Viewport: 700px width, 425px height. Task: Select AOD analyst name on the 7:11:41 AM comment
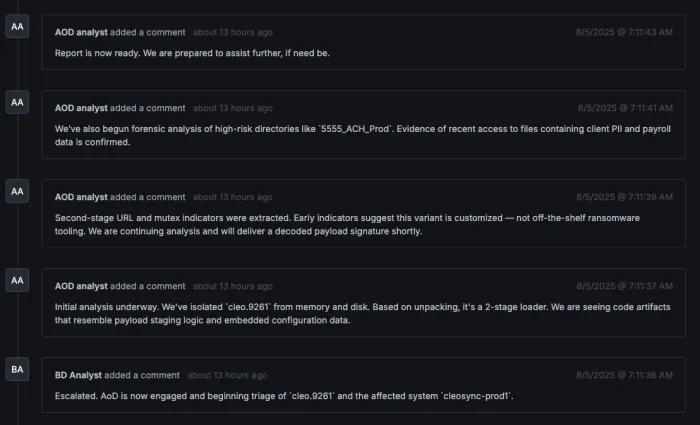pos(81,107)
